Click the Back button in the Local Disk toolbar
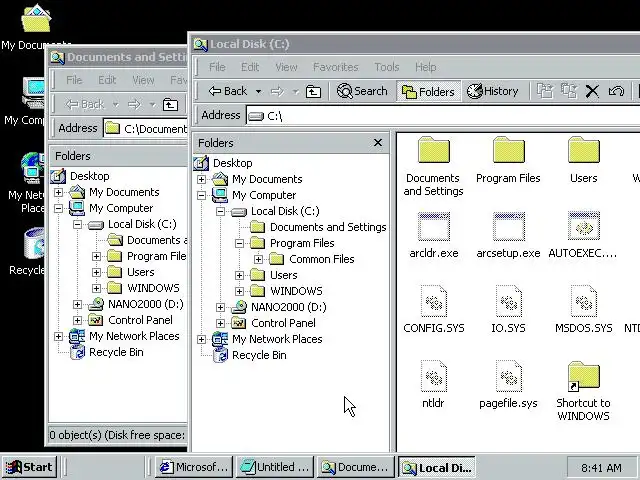This screenshot has width=640, height=480. [x=228, y=91]
